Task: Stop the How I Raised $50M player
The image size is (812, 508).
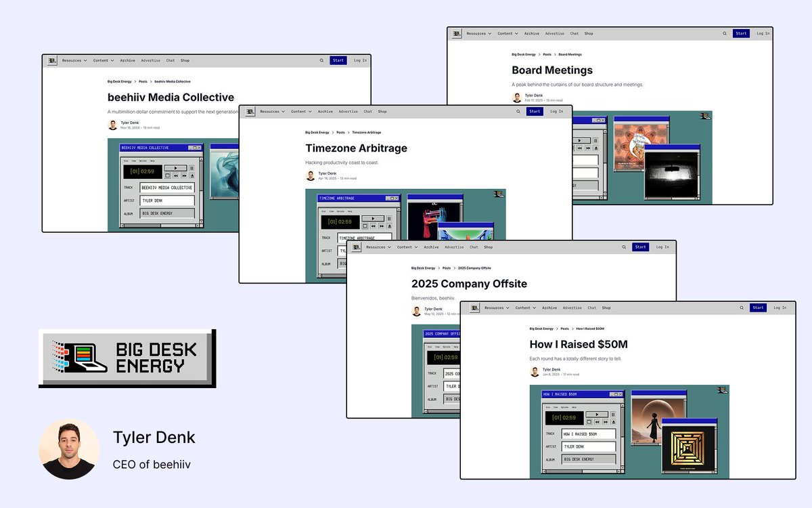Action: coord(589,422)
